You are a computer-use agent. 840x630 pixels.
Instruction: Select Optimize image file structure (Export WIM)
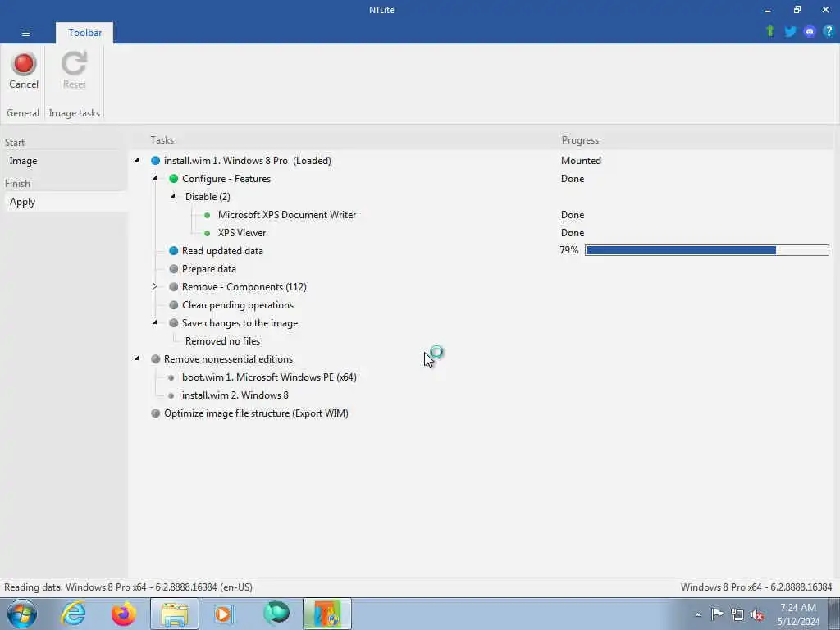(256, 413)
